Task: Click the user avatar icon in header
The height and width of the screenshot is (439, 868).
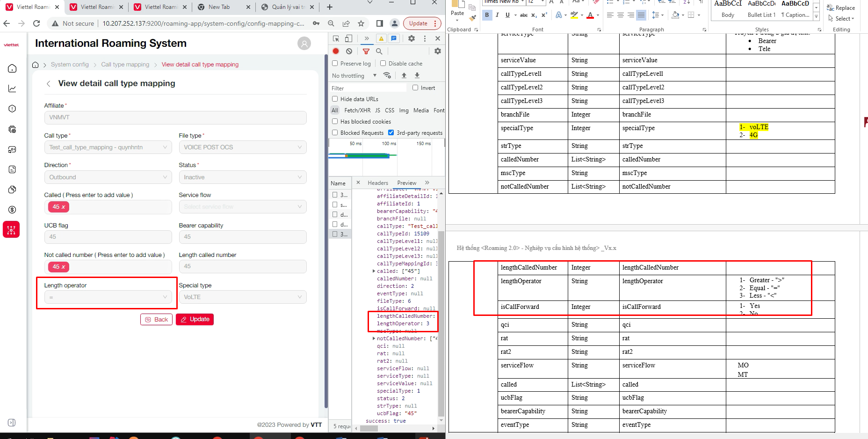Action: tap(304, 44)
